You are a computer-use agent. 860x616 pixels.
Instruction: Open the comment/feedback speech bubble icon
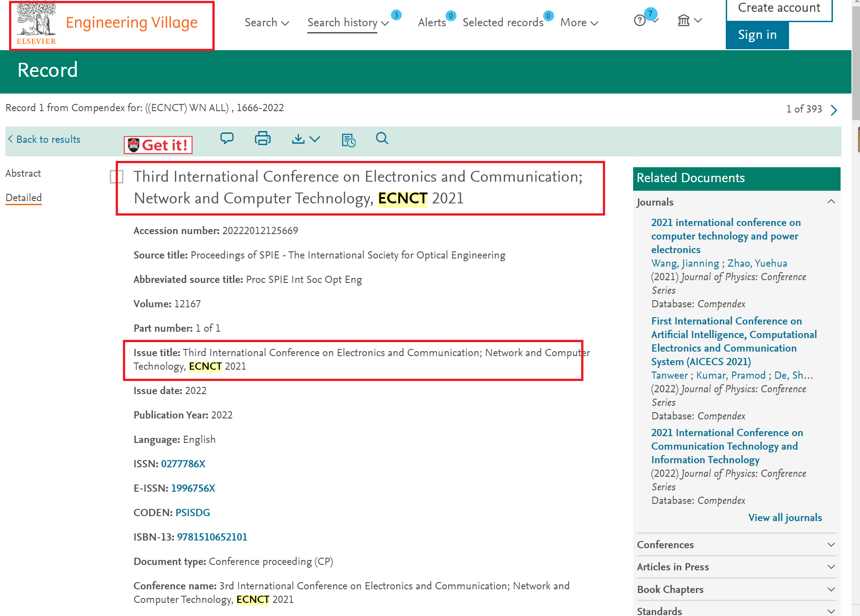227,138
